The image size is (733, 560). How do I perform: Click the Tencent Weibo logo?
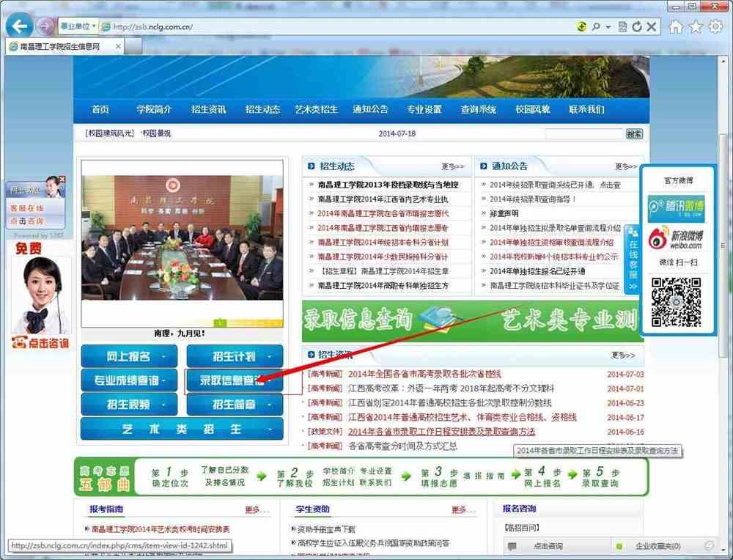[x=676, y=208]
